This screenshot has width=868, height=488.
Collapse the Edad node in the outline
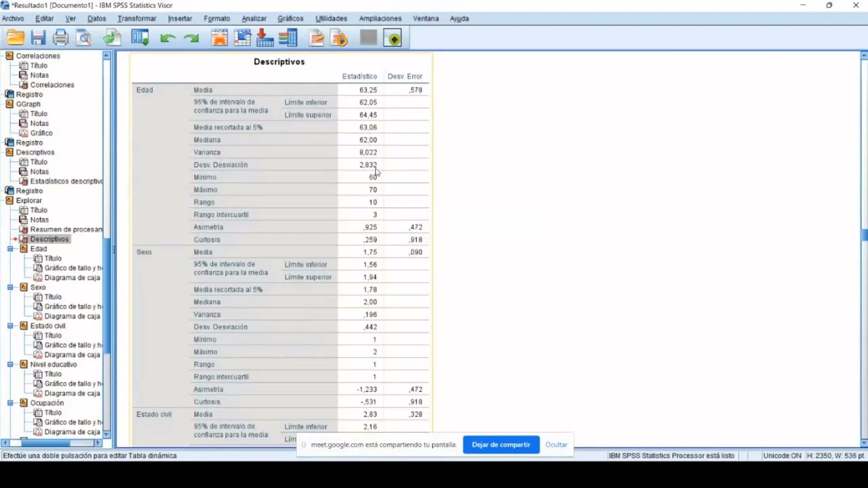pos(10,249)
